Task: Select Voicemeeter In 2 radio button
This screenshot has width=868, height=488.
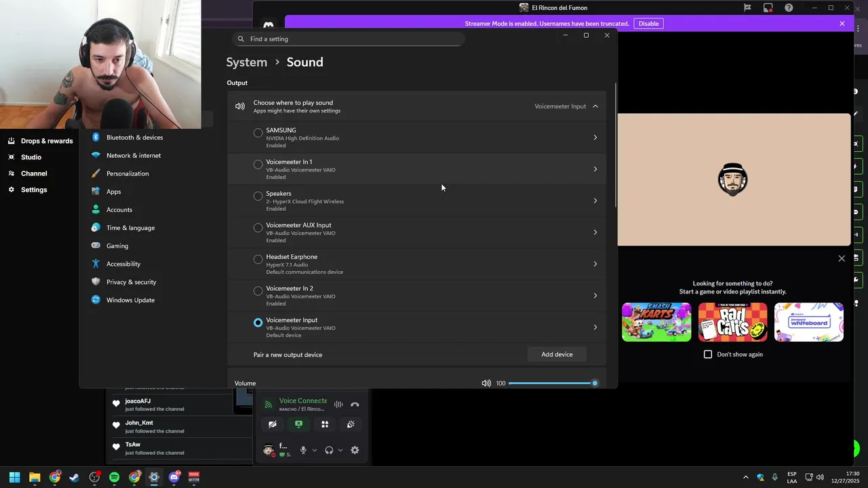Action: [258, 291]
